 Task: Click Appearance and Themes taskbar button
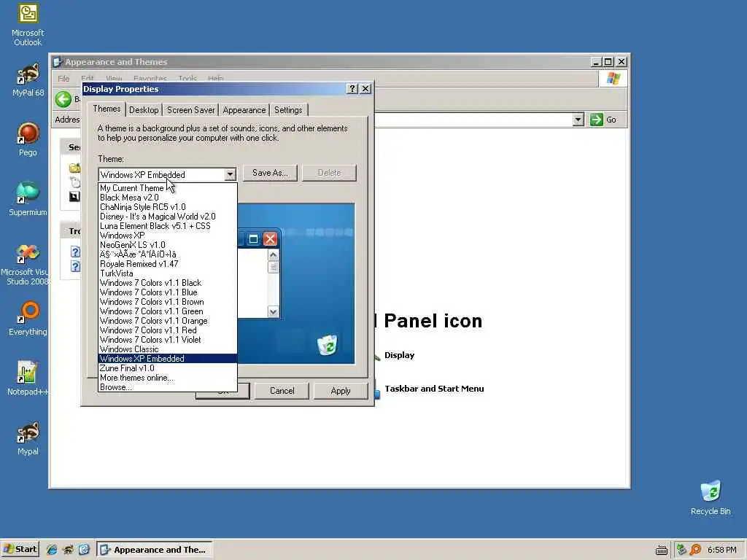coord(155,550)
